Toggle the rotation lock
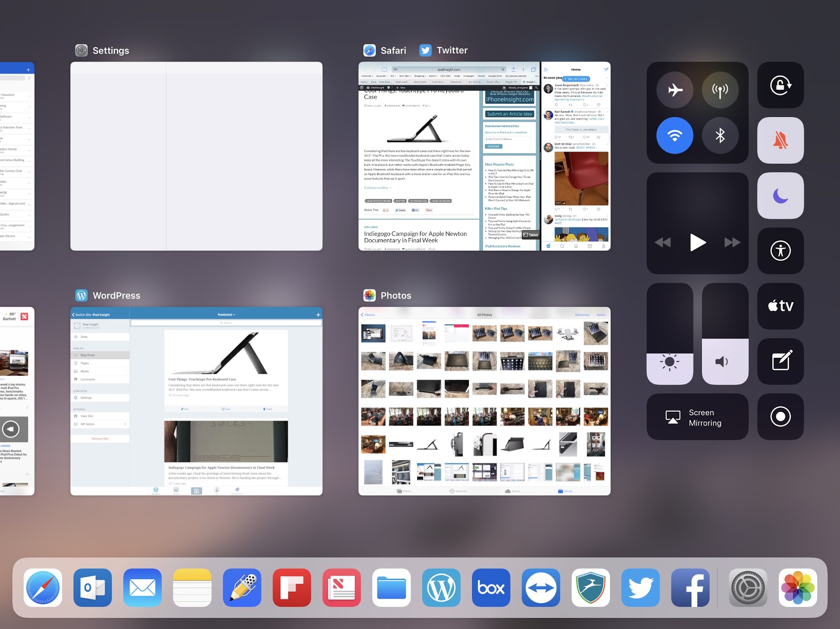 coord(780,85)
